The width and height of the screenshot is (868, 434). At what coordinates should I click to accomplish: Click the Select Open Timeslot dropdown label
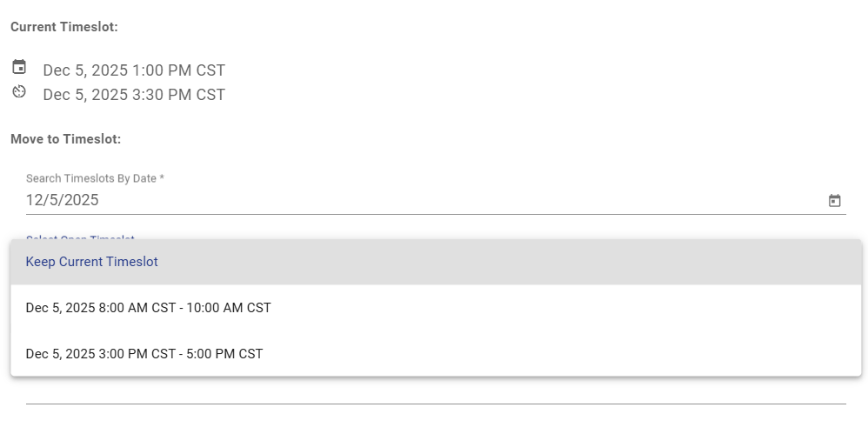[80, 237]
